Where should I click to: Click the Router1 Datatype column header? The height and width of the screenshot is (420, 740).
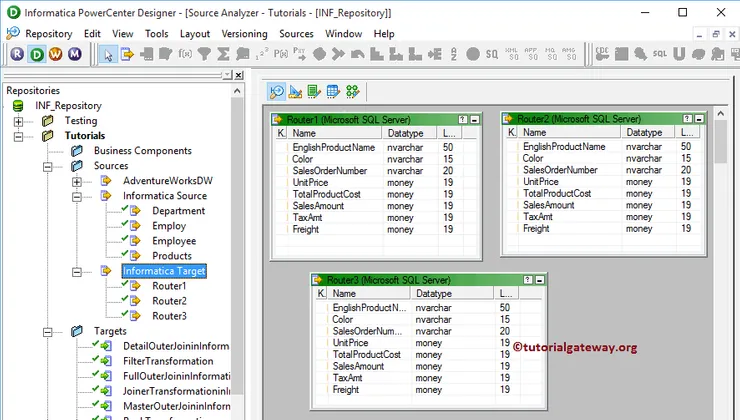[x=411, y=134]
